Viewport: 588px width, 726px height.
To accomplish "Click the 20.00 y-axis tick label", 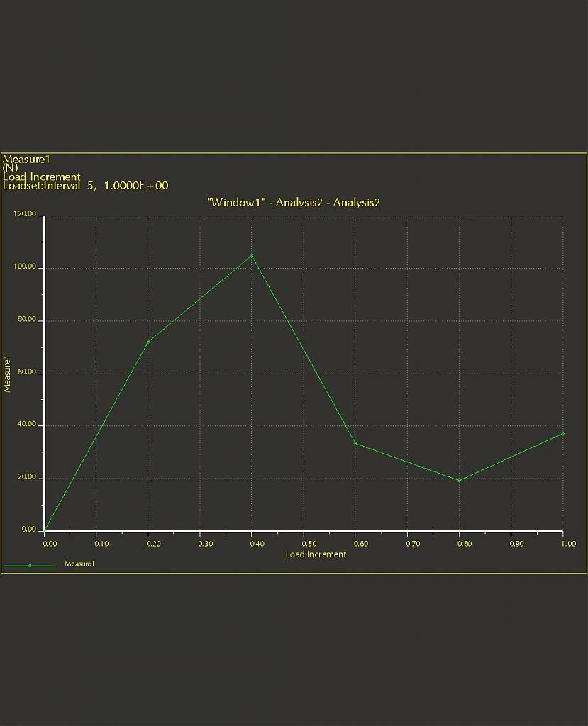I will pyautogui.click(x=26, y=477).
